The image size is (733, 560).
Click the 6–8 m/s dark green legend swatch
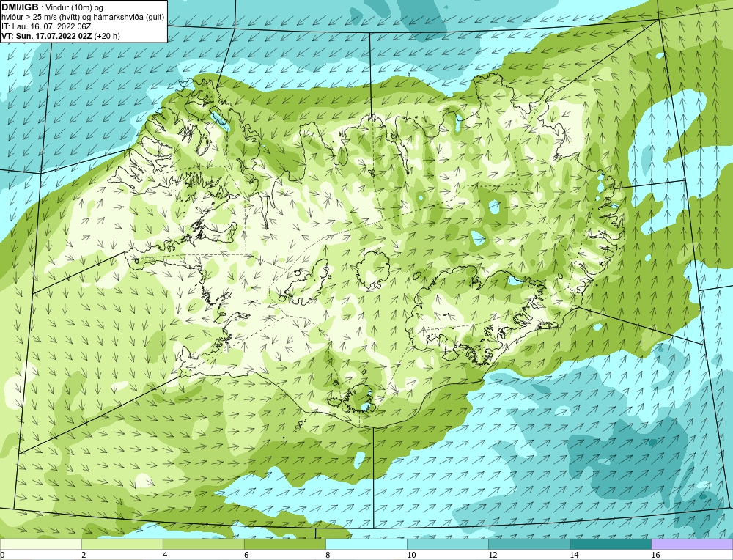point(284,544)
